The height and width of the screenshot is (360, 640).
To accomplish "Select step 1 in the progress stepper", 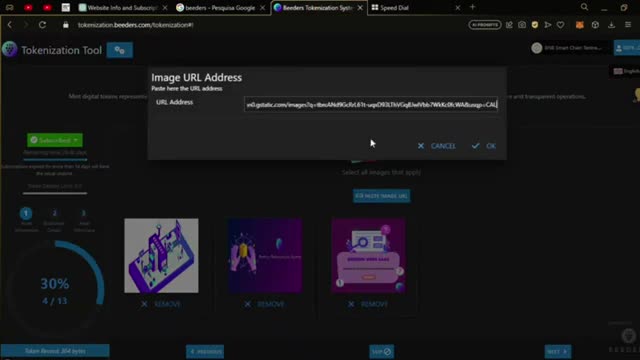I will (x=26, y=213).
